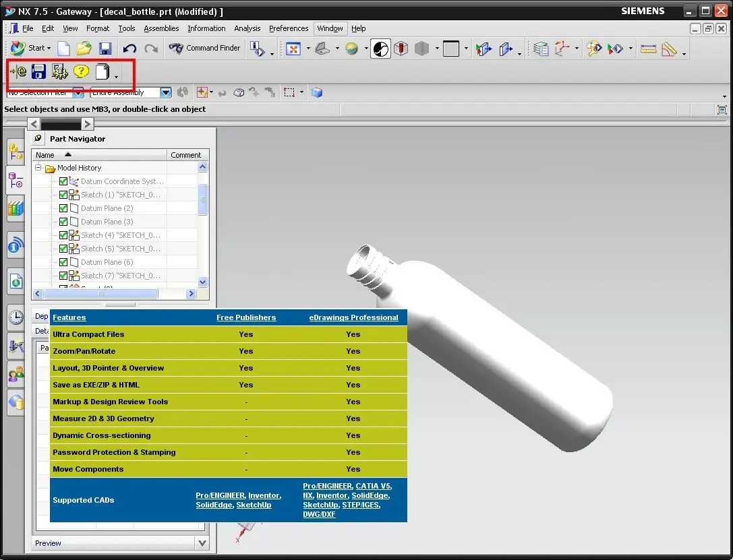Click the eDrawings Professional link
Image resolution: width=733 pixels, height=560 pixels.
(x=353, y=317)
